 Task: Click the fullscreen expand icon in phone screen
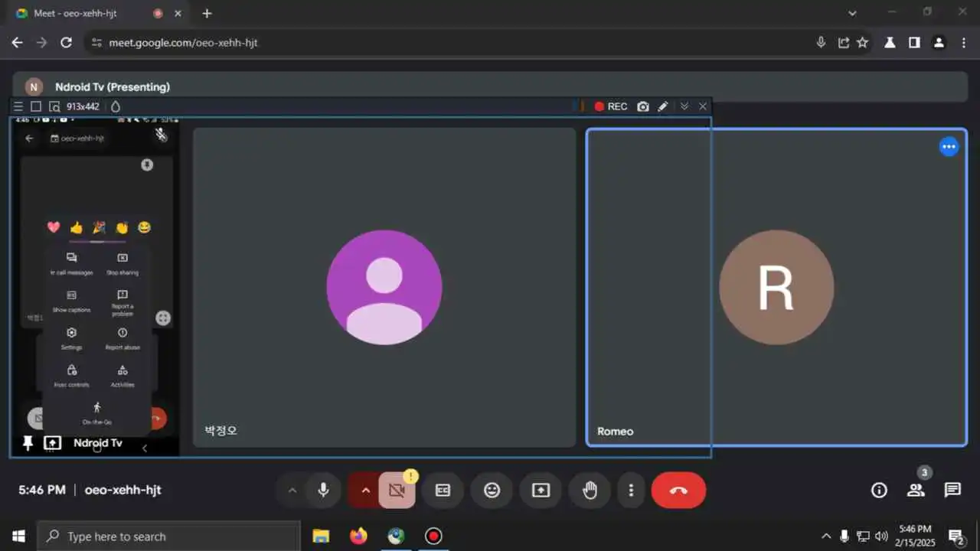tap(163, 318)
